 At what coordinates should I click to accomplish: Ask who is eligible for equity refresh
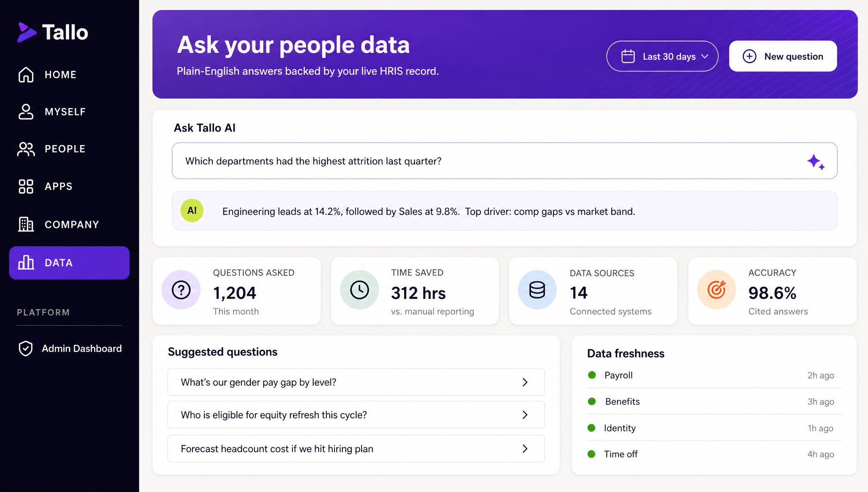356,415
